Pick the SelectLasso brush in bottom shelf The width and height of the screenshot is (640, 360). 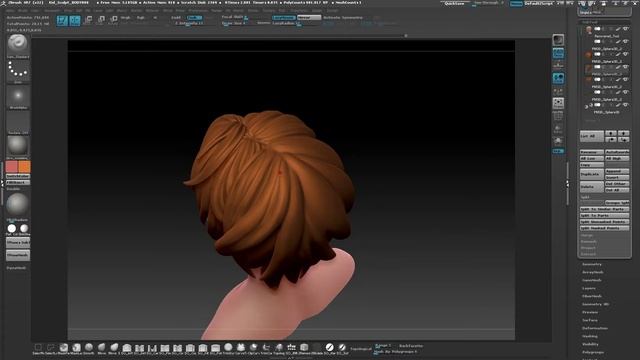[51, 348]
